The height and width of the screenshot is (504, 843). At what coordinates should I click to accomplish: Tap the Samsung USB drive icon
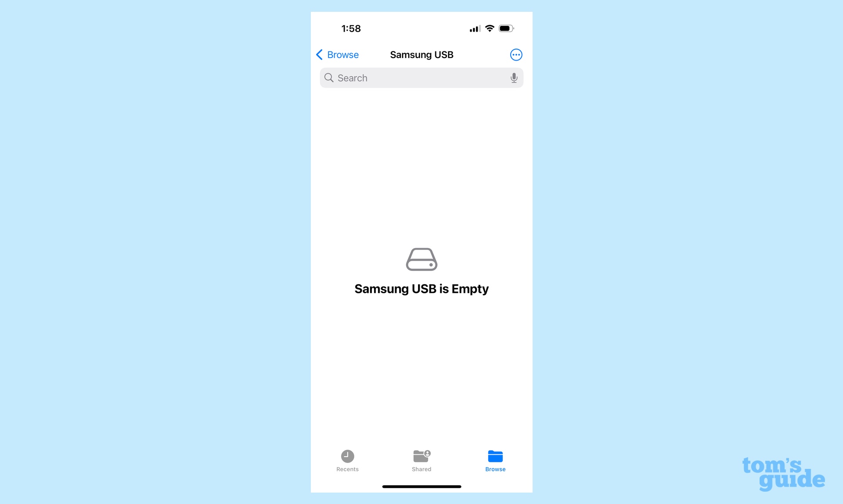click(421, 259)
